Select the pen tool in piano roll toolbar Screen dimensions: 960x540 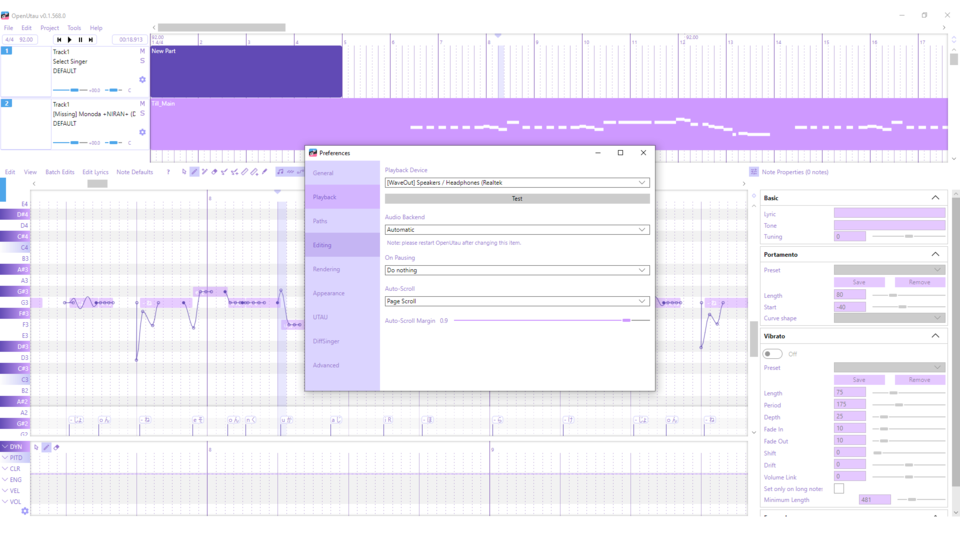click(x=194, y=172)
